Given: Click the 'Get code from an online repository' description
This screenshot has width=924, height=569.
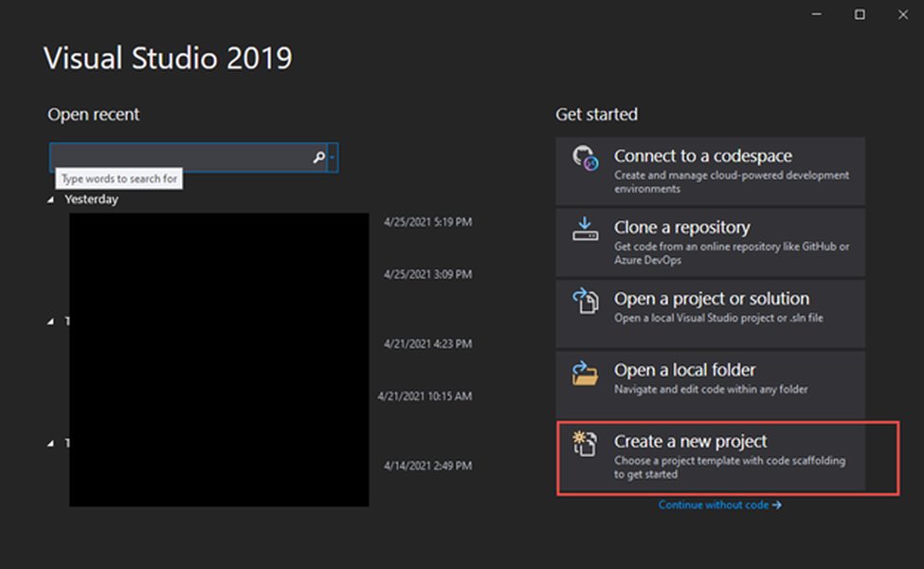Looking at the screenshot, I should click(732, 253).
